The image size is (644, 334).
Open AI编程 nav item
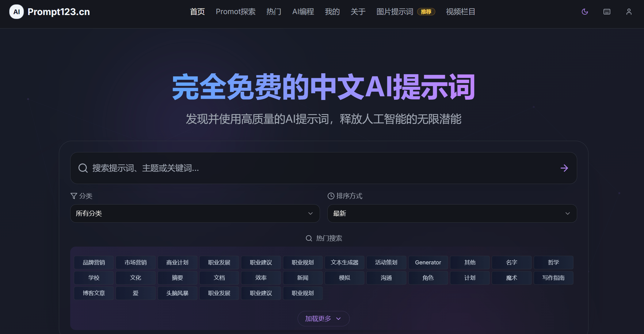303,12
